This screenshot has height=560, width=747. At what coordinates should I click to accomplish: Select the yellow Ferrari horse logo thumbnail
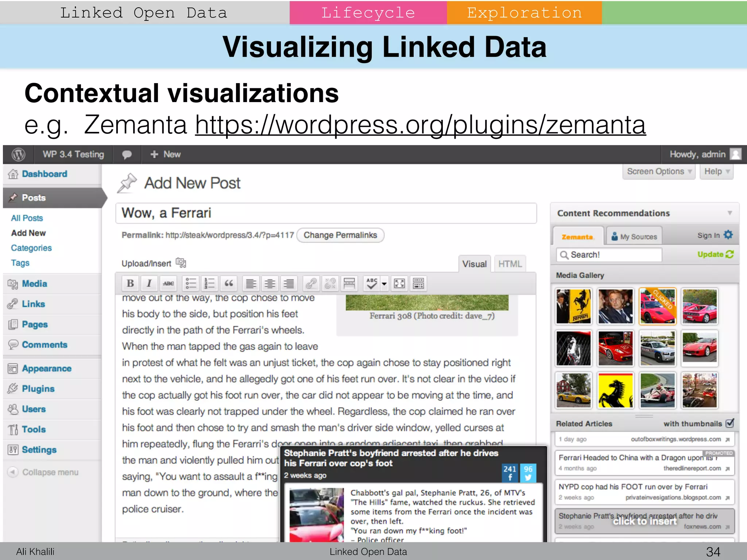click(615, 390)
